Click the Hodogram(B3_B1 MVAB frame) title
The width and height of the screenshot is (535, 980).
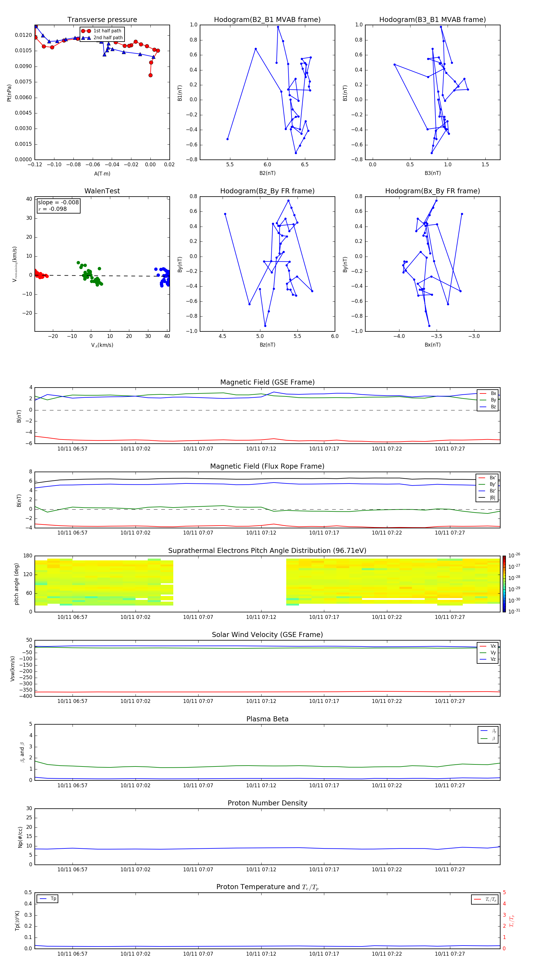432,20
